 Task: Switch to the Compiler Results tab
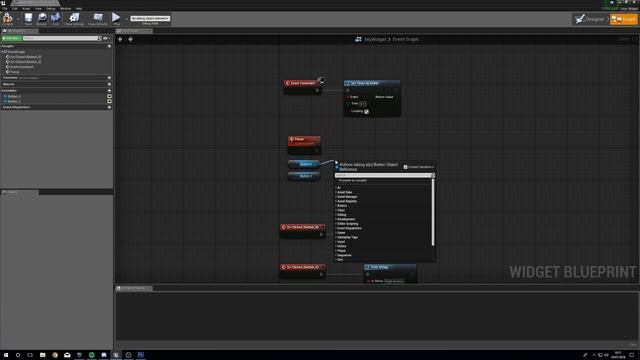pyautogui.click(x=134, y=288)
